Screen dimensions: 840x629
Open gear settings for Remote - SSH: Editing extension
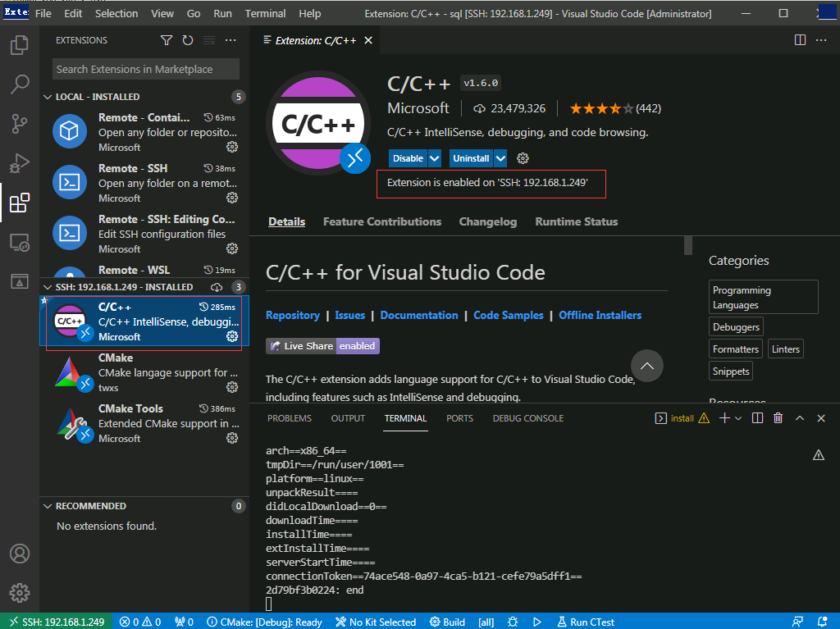click(x=232, y=248)
